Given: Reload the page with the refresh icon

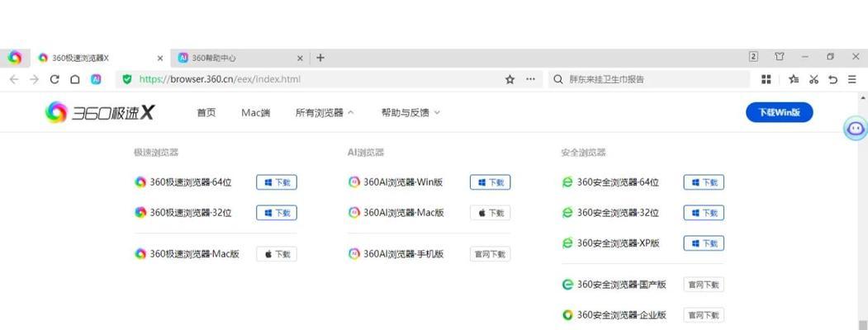Looking at the screenshot, I should point(55,79).
